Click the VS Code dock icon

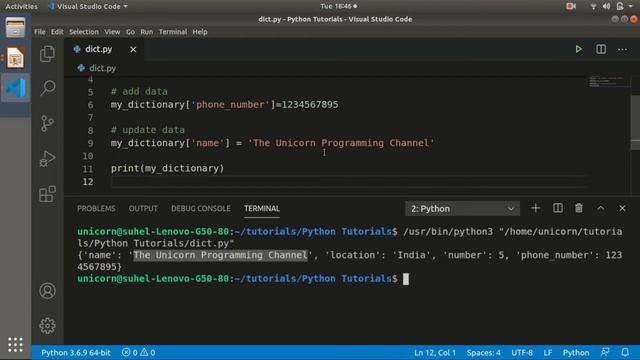(15, 88)
